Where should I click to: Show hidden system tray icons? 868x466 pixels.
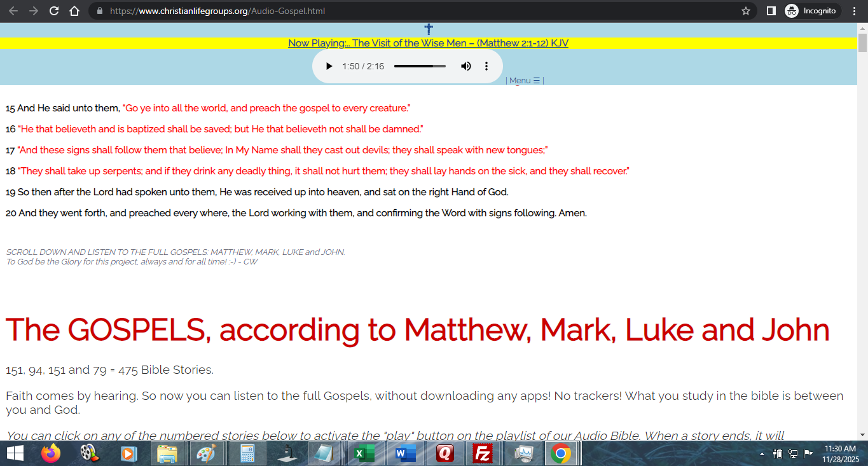point(762,454)
